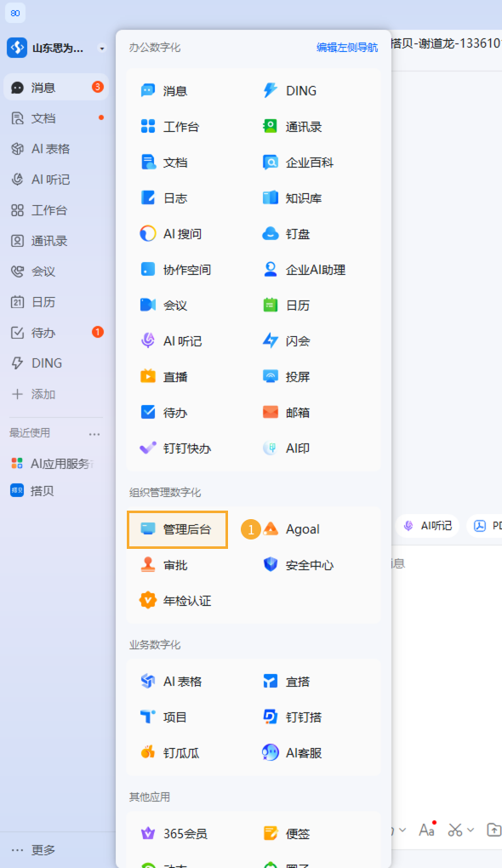502x868 pixels.
Task: Open 年检认证 app
Action: [175, 601]
